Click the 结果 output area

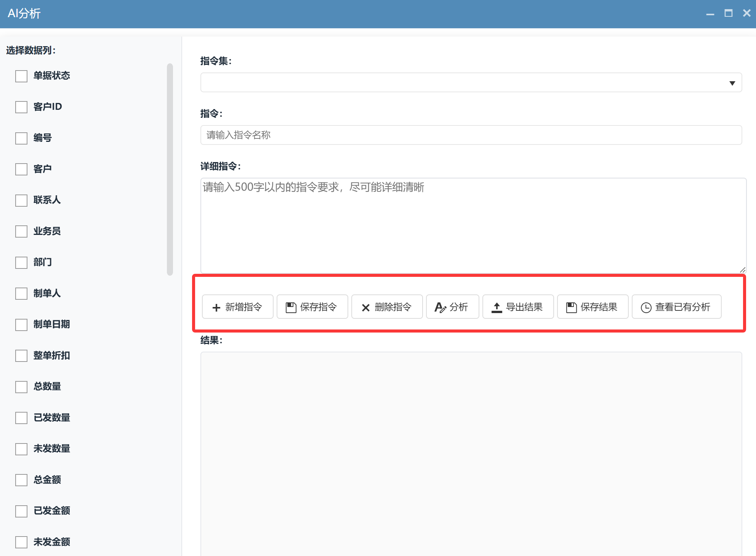coord(471,454)
